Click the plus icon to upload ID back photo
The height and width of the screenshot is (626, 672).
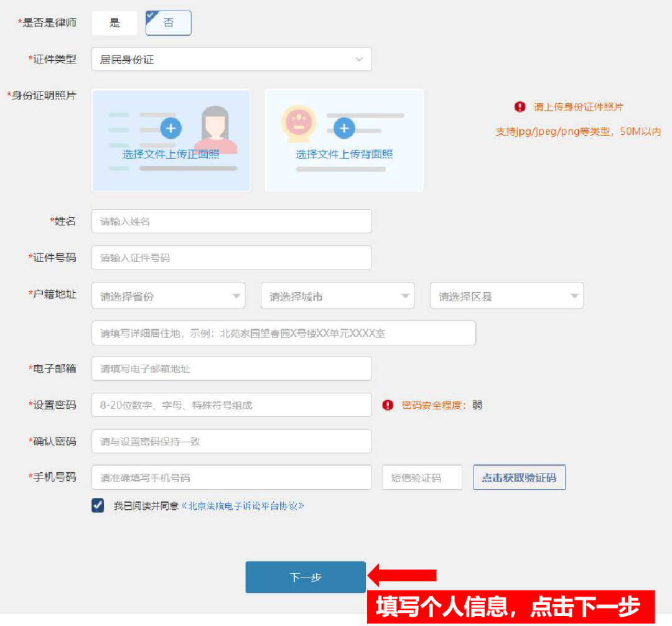pos(343,129)
